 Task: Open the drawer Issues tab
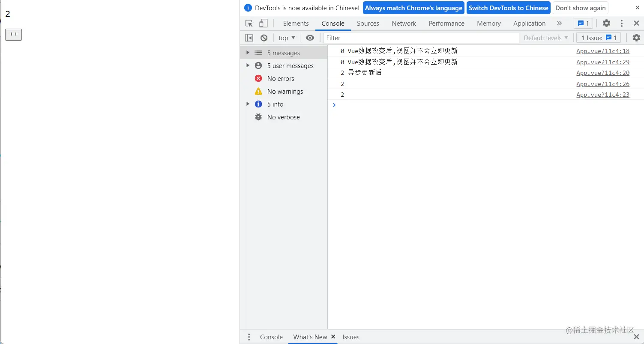tap(351, 337)
